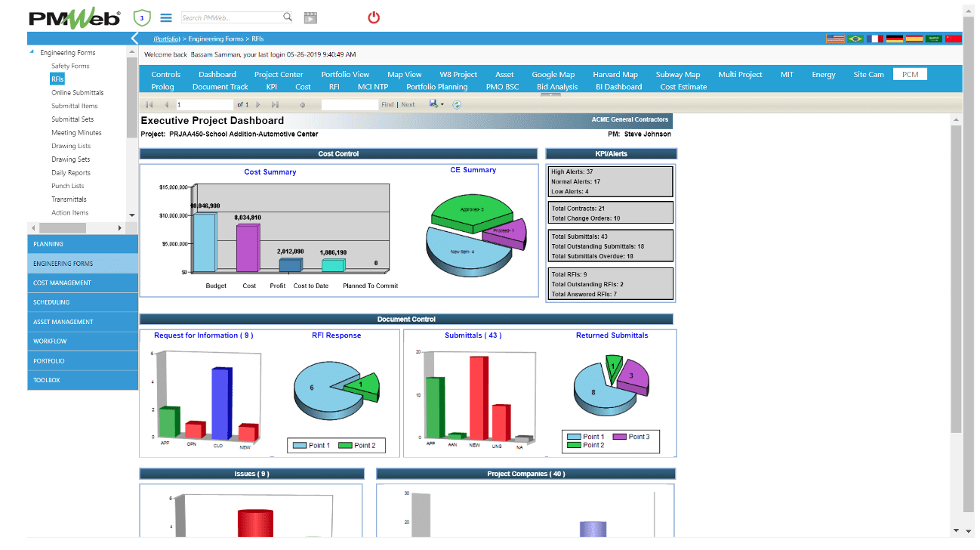Click the down arrow on right scrollbar
980x550 pixels.
point(967,530)
